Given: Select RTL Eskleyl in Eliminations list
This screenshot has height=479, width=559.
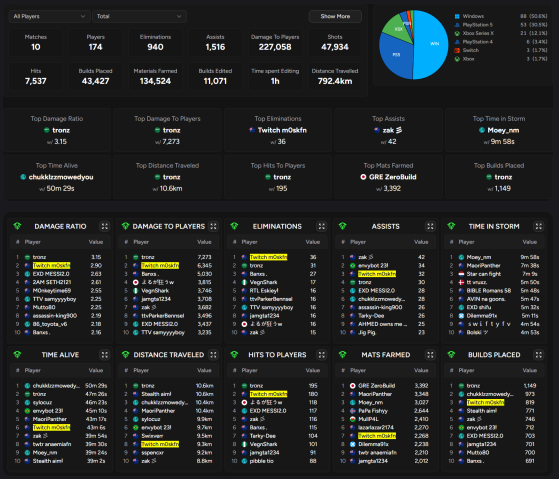Looking at the screenshot, I should [x=264, y=291].
